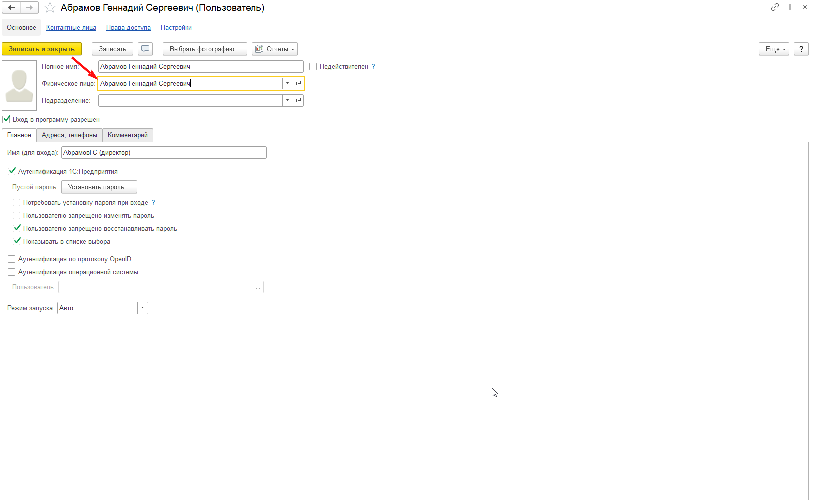
Task: Select the Адреса, телефоны tab
Action: [x=69, y=135]
